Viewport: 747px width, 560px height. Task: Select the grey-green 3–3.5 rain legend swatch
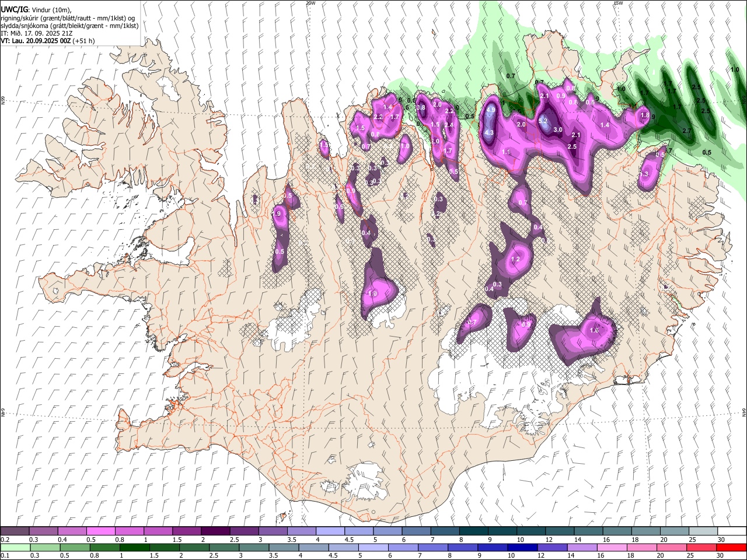254,548
